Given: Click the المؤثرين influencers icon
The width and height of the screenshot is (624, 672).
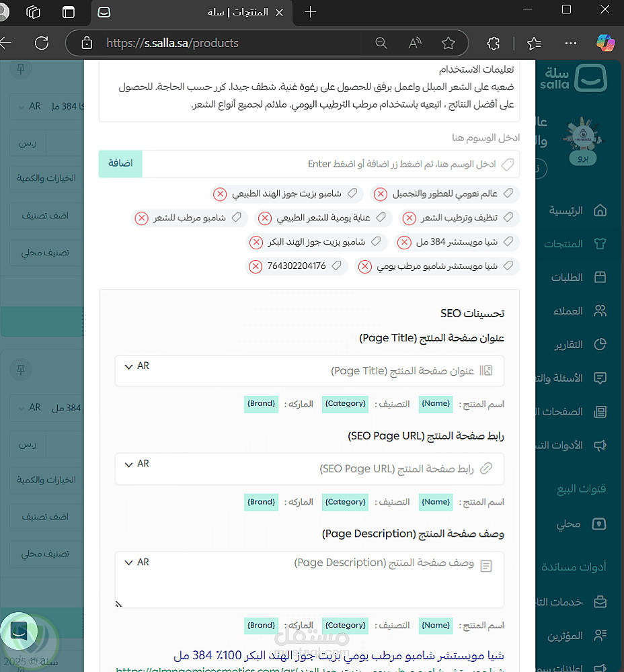Looking at the screenshot, I should tap(600, 635).
